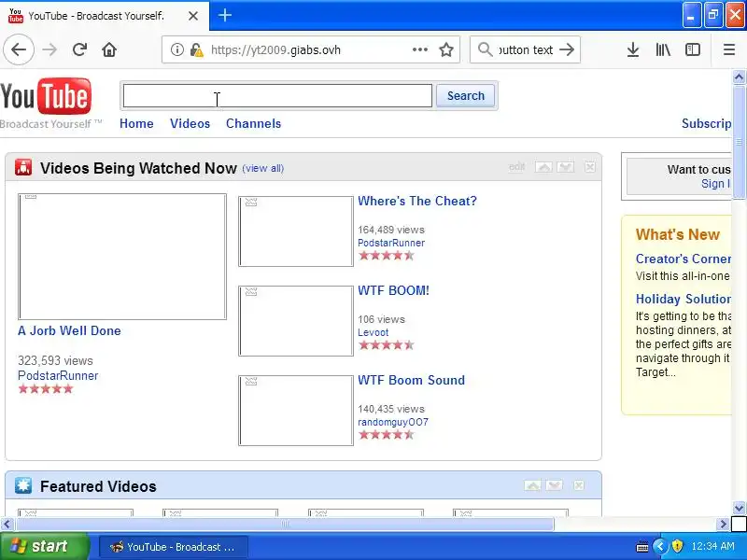This screenshot has width=747, height=560.
Task: Click the YouTube Search button
Action: pos(465,96)
